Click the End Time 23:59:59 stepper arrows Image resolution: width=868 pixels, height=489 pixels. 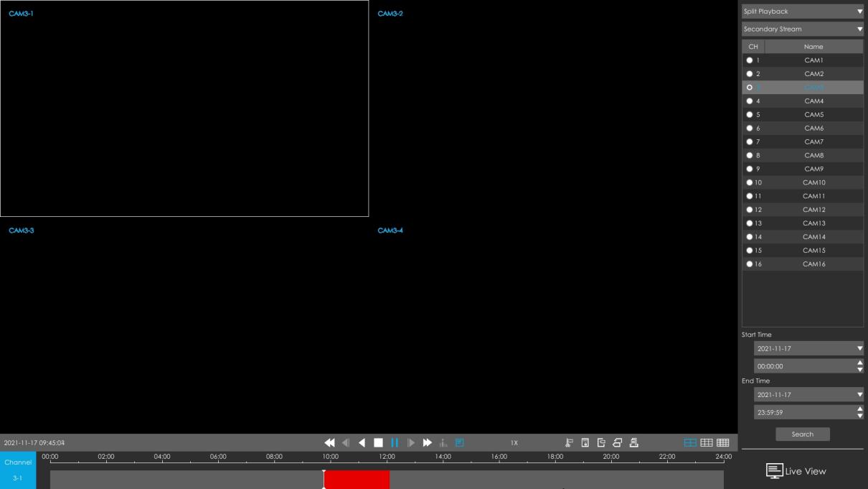click(860, 412)
